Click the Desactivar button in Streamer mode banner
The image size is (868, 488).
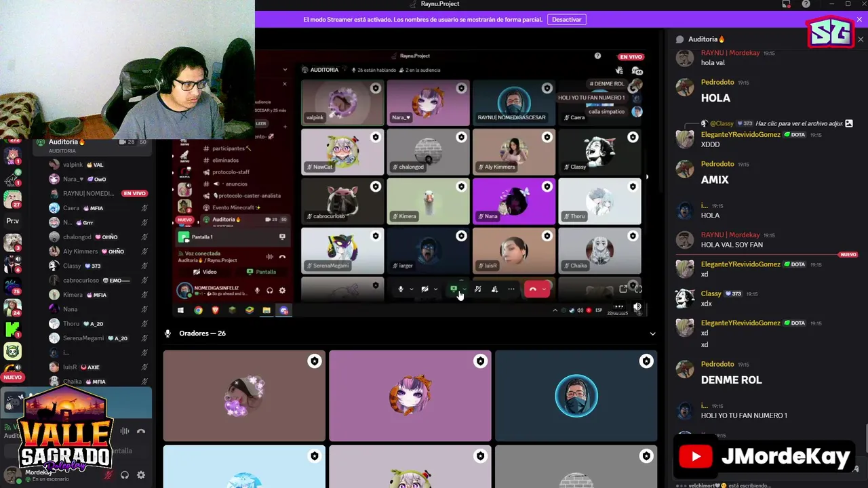tap(566, 20)
